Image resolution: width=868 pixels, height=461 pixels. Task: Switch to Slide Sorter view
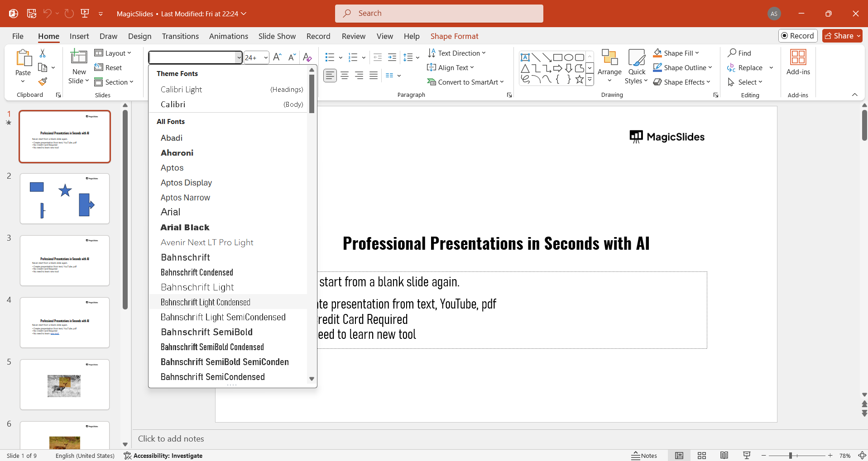coord(702,456)
